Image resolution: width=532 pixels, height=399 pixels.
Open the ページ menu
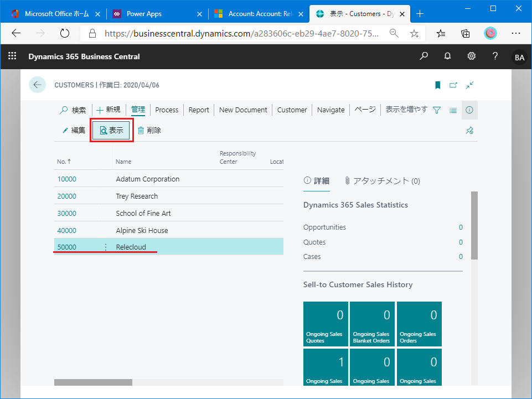point(365,110)
